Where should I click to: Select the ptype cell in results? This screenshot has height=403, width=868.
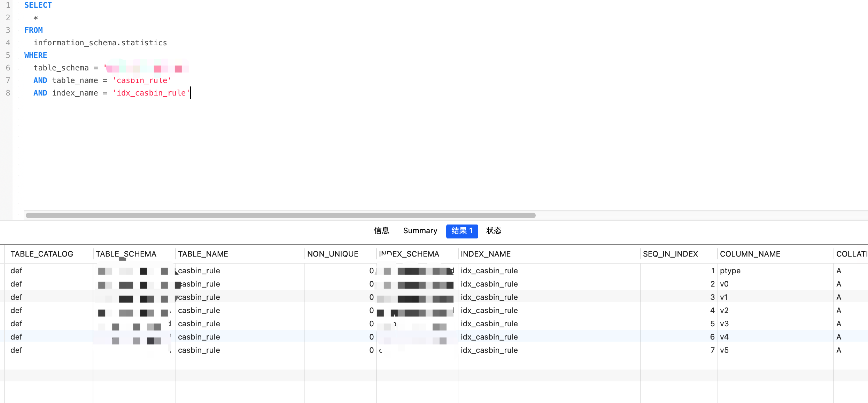pyautogui.click(x=730, y=271)
